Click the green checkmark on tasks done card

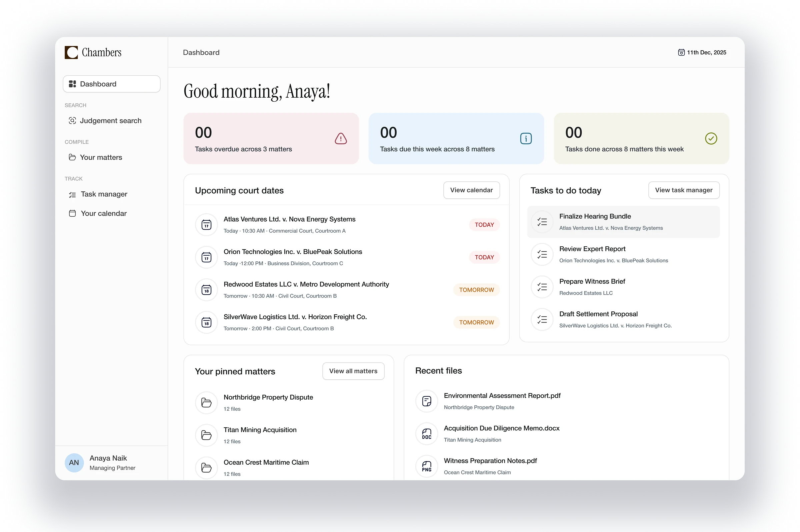point(711,138)
